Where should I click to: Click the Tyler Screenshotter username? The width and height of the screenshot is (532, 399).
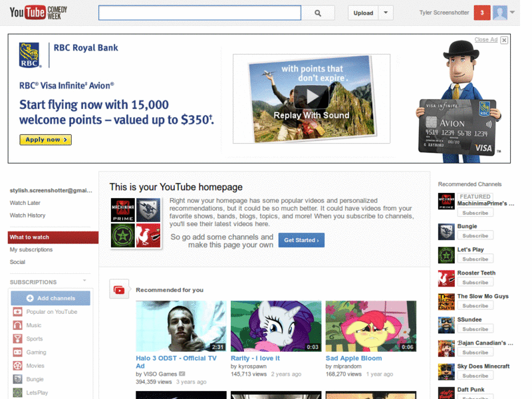coord(444,13)
